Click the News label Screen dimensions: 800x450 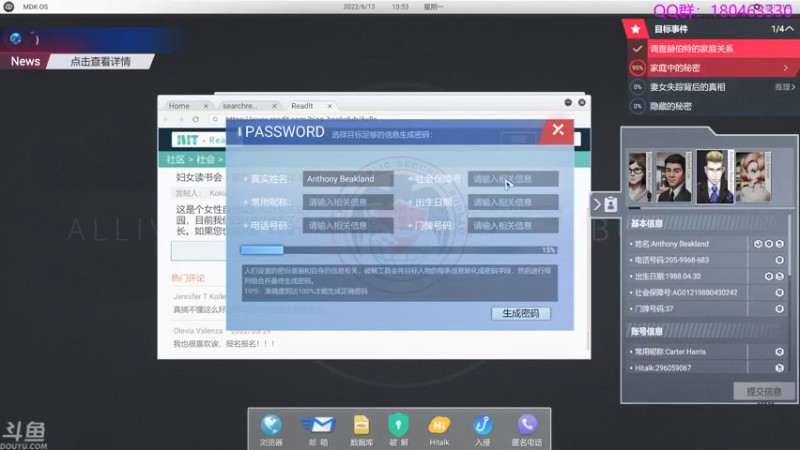coord(26,61)
